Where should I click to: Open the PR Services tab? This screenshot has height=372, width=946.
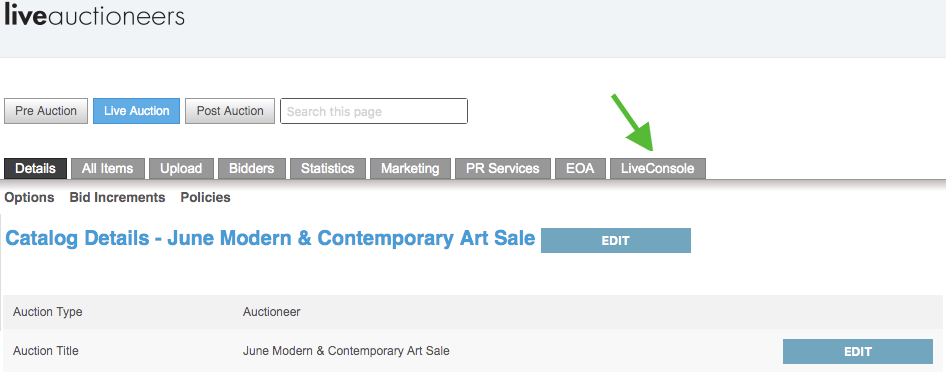503,169
